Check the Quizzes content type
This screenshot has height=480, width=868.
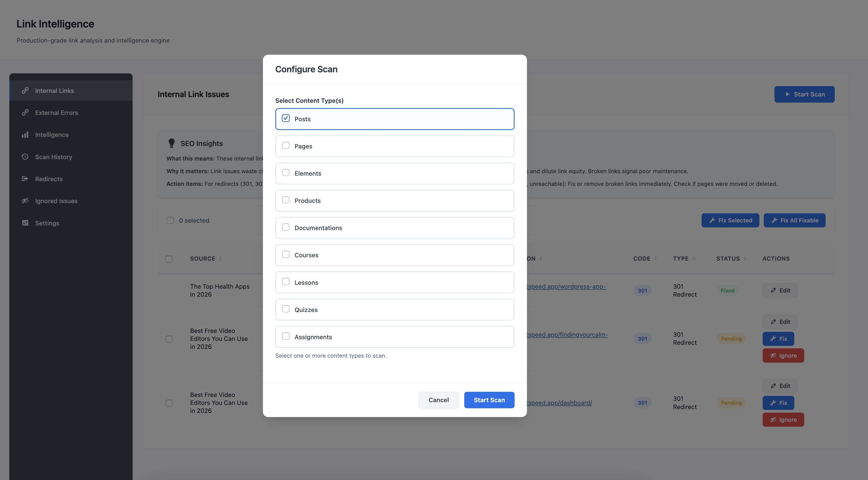pos(286,309)
